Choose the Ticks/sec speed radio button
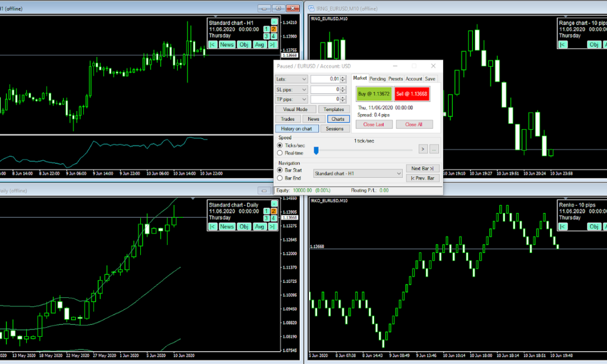This screenshot has width=607, height=364. pos(280,146)
